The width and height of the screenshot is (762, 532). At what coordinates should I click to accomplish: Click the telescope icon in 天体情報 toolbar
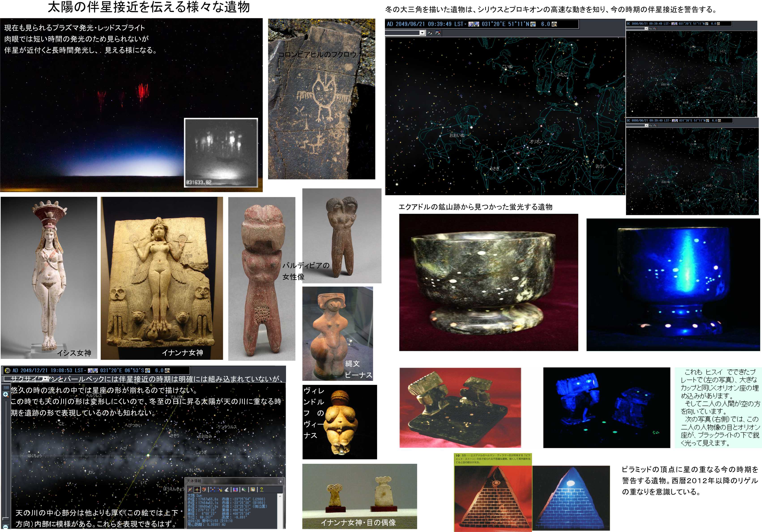pos(227,490)
